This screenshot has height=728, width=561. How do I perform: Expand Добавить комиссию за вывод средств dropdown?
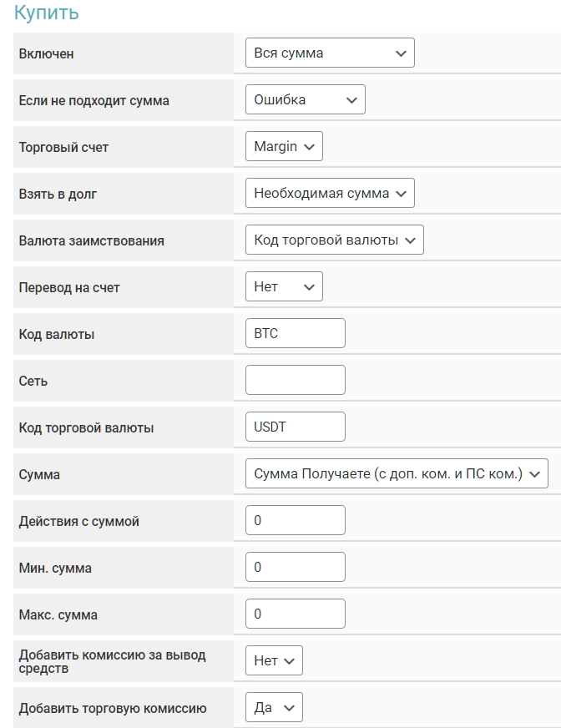[274, 661]
